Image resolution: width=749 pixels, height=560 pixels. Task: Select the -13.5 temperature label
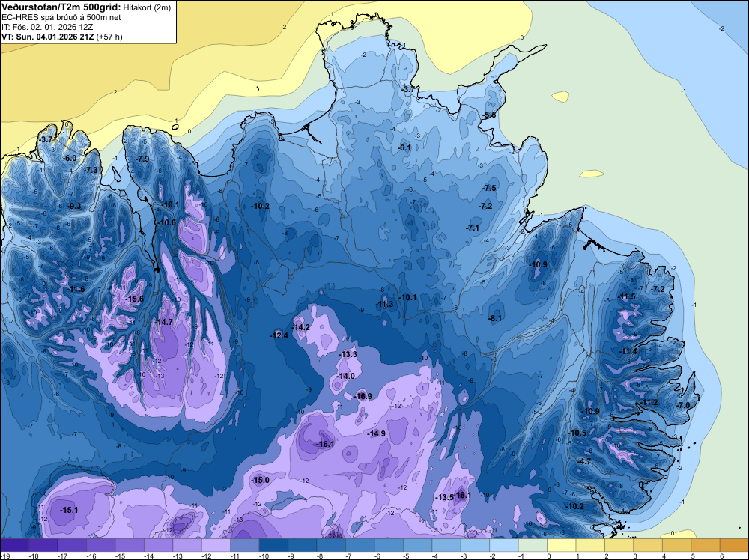tap(444, 497)
